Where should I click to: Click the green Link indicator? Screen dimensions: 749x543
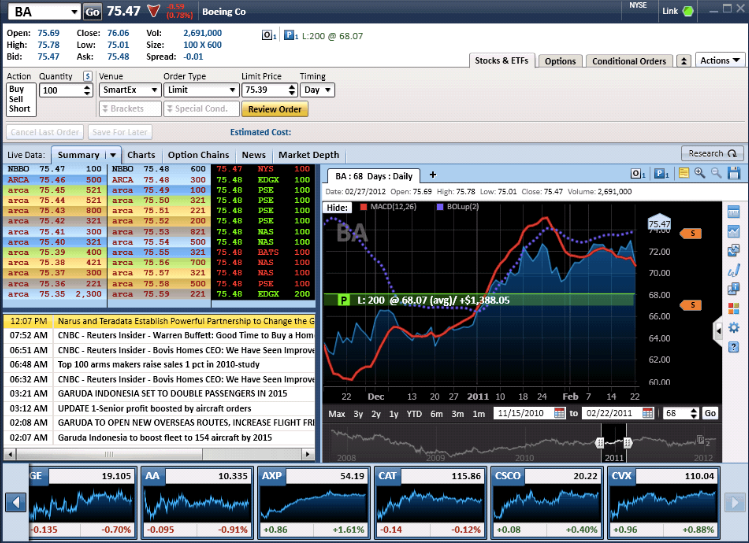coord(688,11)
